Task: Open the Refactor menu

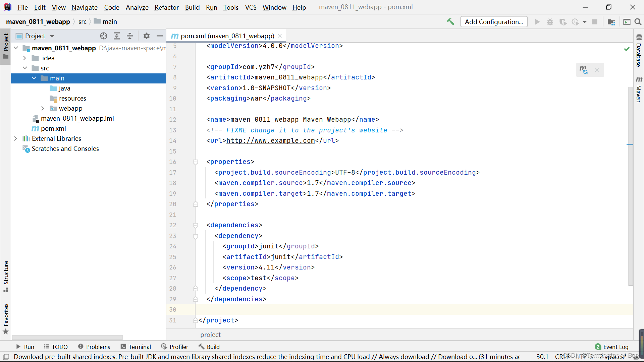Action: tap(166, 7)
